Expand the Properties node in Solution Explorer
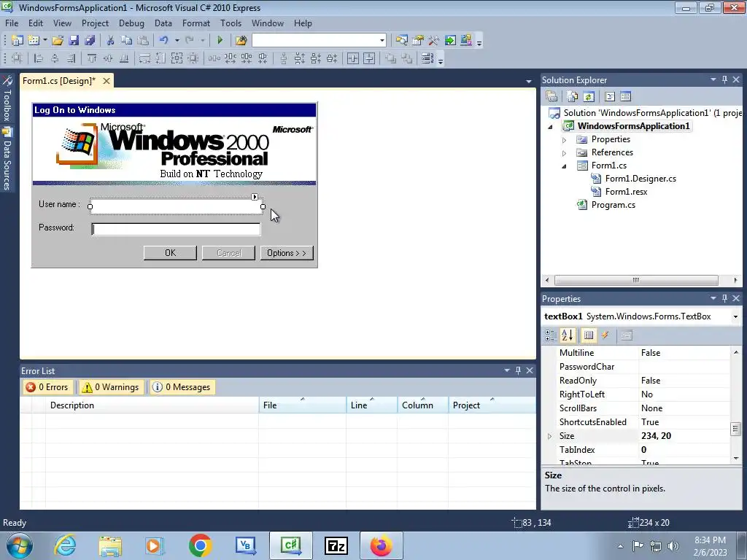The width and height of the screenshot is (747, 560). click(564, 140)
